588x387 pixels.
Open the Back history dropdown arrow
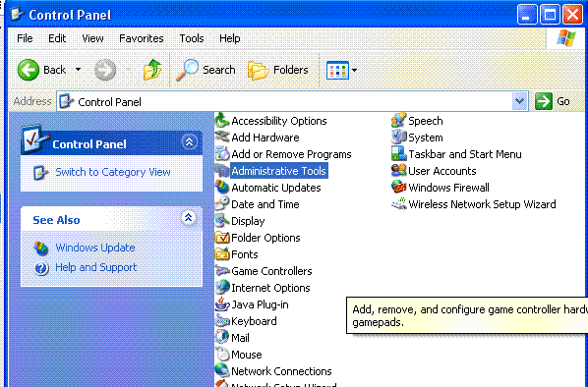click(x=78, y=70)
